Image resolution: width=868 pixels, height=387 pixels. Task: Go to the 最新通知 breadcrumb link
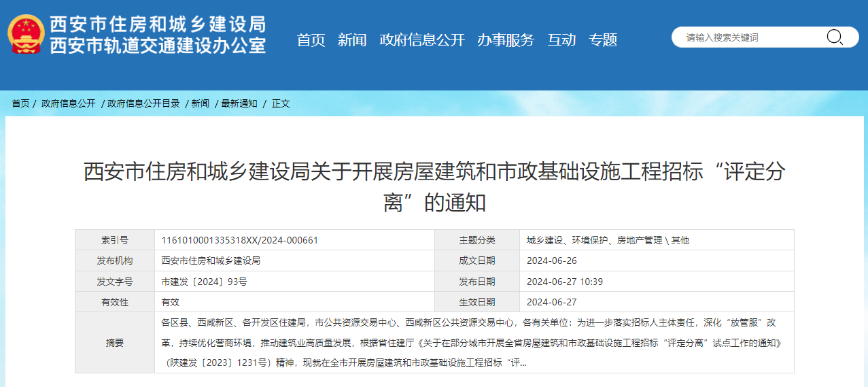pos(239,103)
